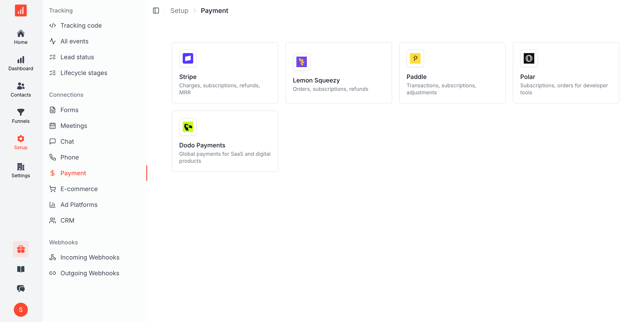Click the Polar logo icon
Image resolution: width=644 pixels, height=322 pixels.
tap(529, 58)
